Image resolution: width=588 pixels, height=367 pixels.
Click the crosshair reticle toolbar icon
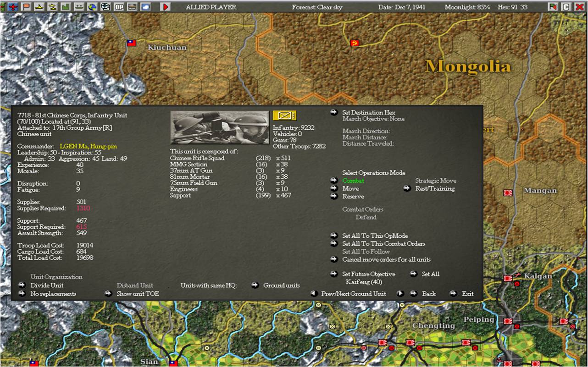point(106,7)
